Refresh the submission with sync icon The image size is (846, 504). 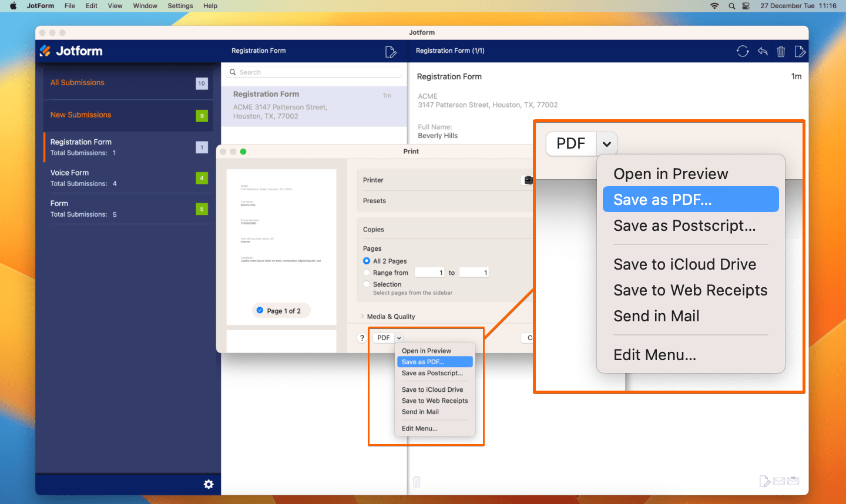(743, 51)
